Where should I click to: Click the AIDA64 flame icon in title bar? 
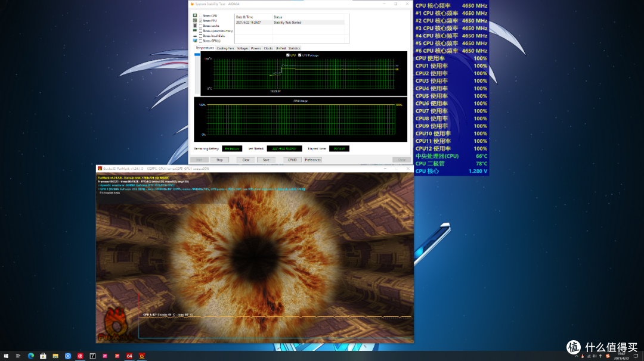point(192,4)
